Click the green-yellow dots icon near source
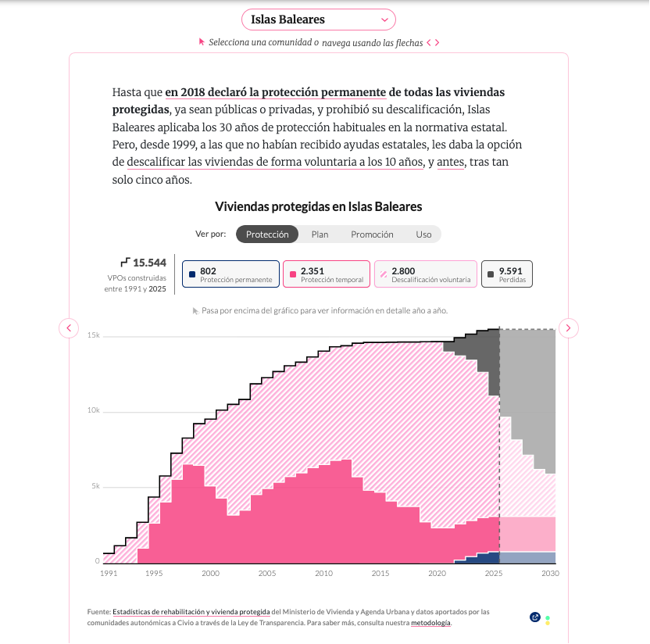 548,621
